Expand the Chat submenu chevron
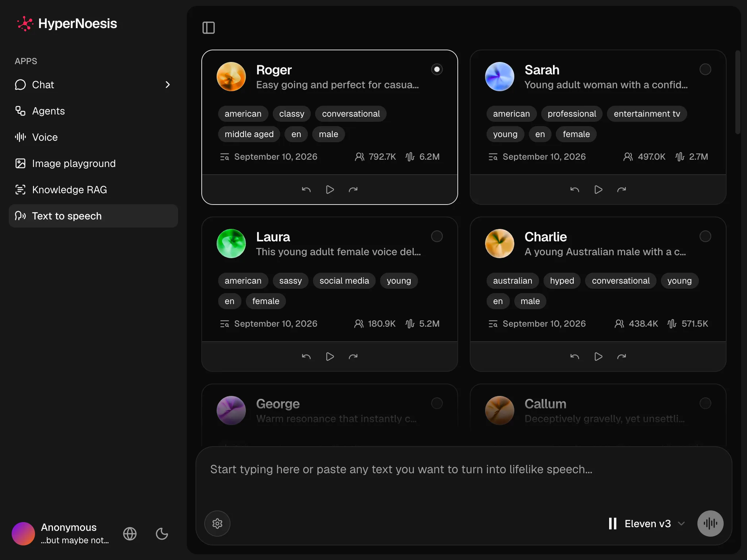 (x=168, y=85)
